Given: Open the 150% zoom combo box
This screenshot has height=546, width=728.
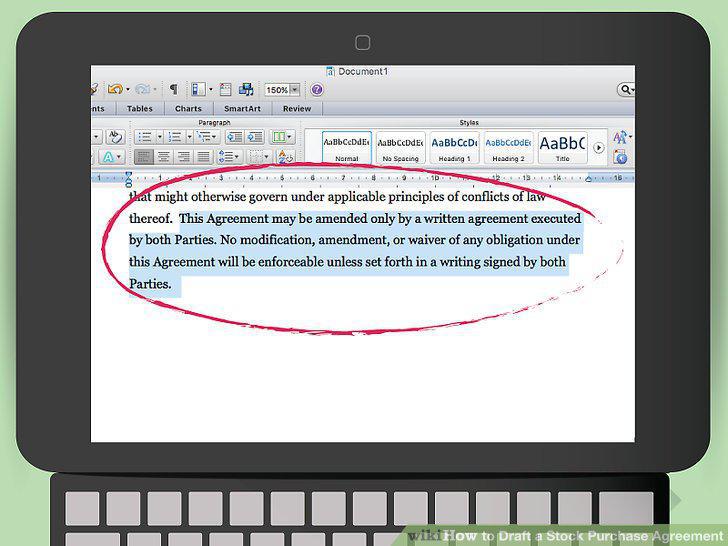Looking at the screenshot, I should [282, 90].
